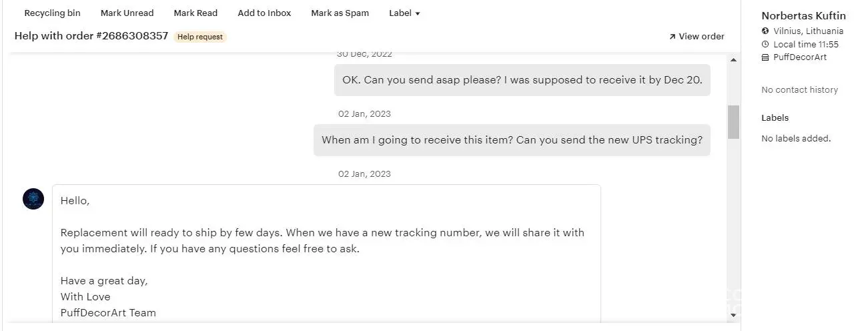
Task: Select the UPS tracking question message
Action: [x=512, y=140]
